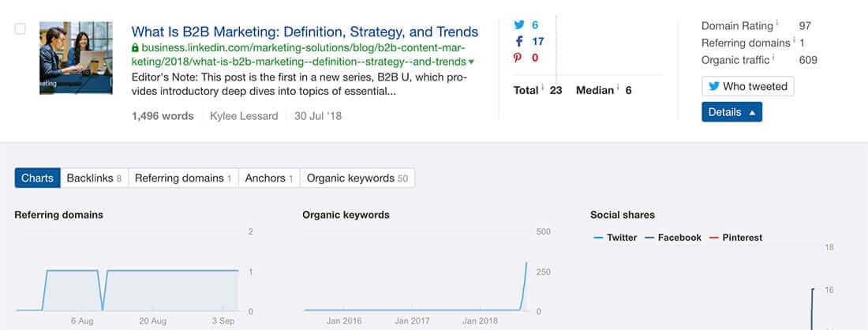Click the Pinterest share count icon
The image size is (868, 330).
(519, 58)
